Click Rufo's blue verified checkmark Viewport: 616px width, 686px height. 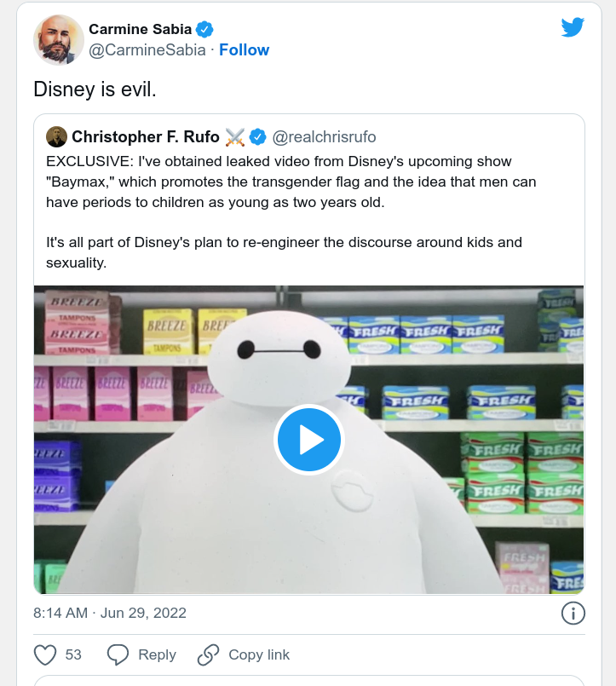tap(258, 137)
